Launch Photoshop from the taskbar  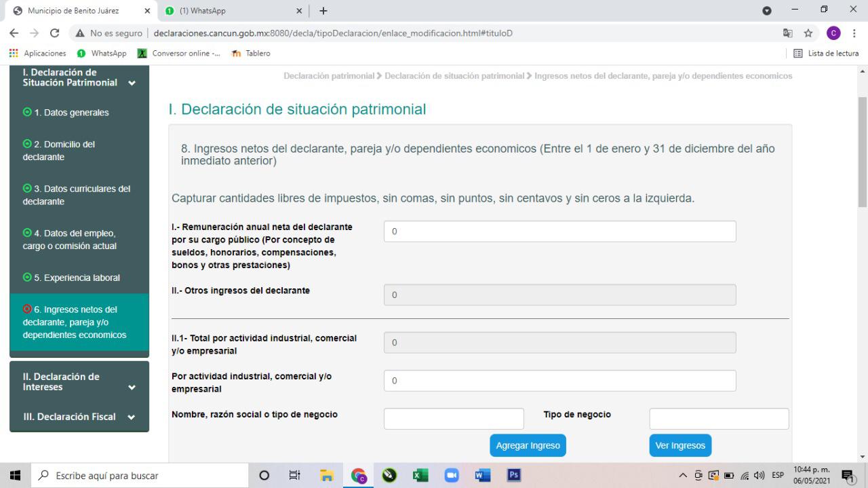pos(514,475)
